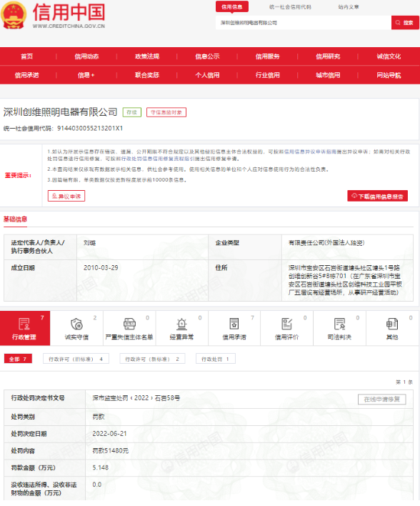
Task: Open the 政策法规 navigation item
Action: tap(147, 56)
